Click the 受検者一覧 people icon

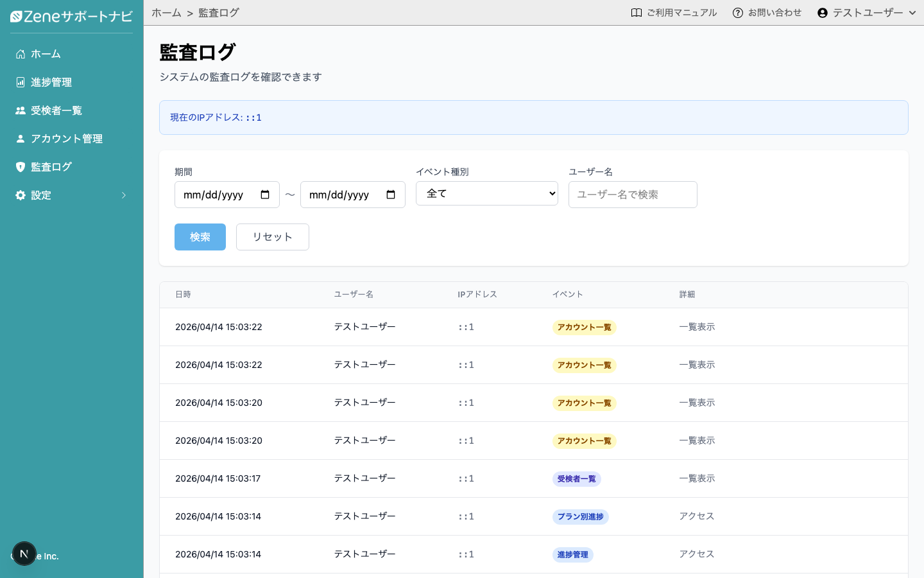tap(21, 110)
